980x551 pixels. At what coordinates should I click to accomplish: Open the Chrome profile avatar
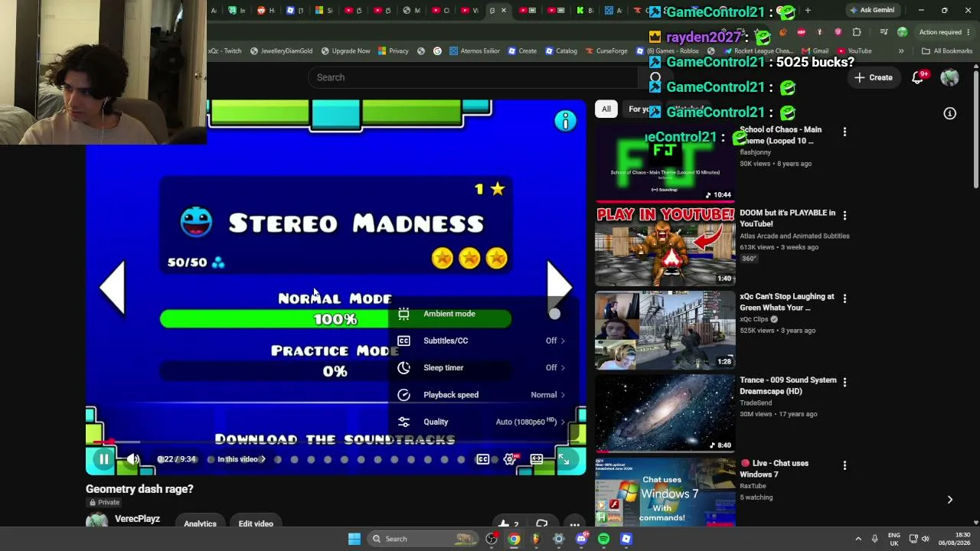pyautogui.click(x=902, y=32)
